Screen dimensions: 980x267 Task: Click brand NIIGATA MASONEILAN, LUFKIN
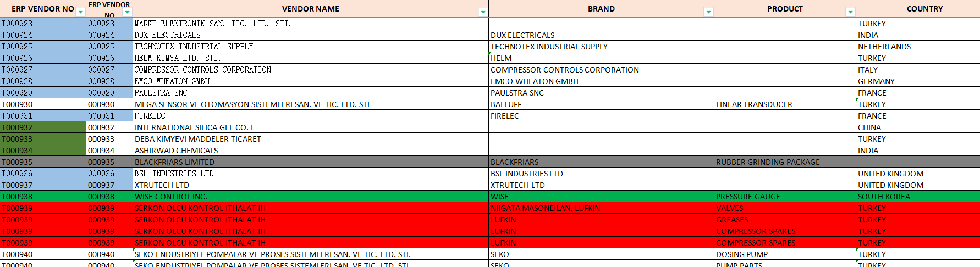click(601, 208)
